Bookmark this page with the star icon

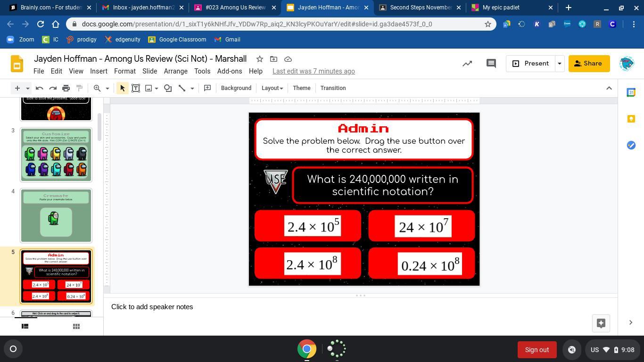point(488,24)
